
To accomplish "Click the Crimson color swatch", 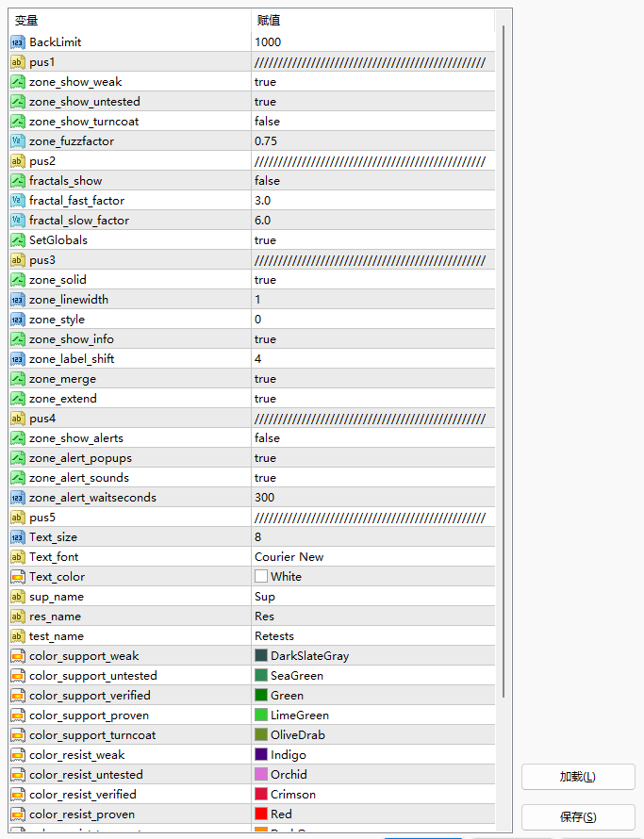I will (261, 794).
